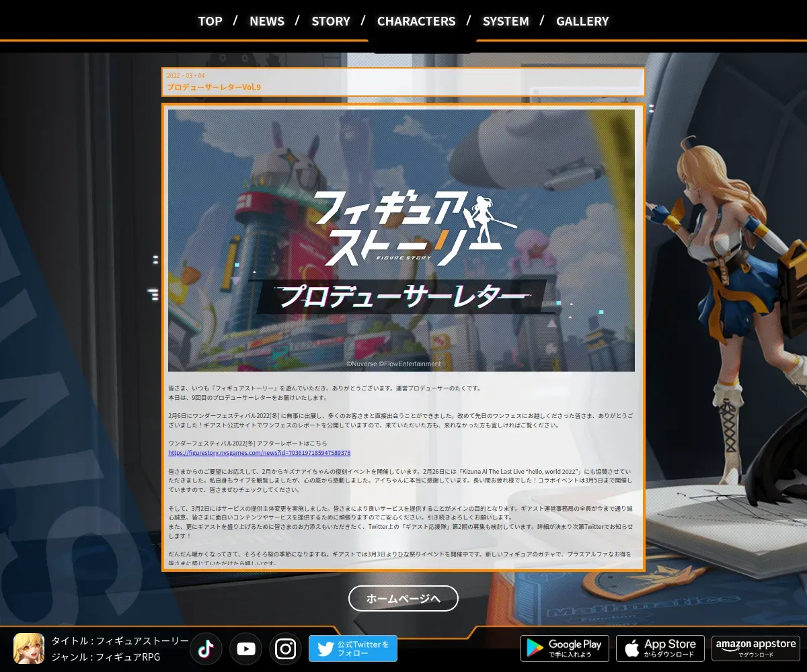The width and height of the screenshot is (807, 672).
Task: Click the Google Play download badge
Action: coord(565,648)
